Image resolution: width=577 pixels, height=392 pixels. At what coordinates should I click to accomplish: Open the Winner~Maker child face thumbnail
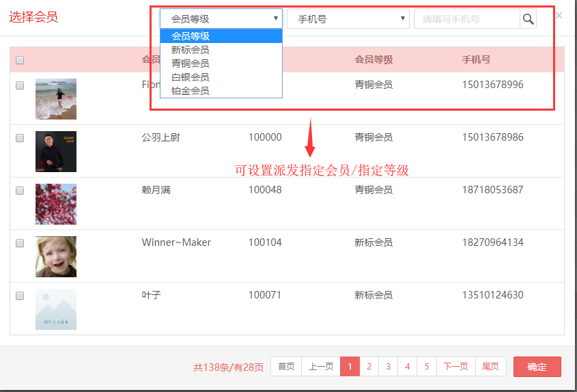pos(56,257)
